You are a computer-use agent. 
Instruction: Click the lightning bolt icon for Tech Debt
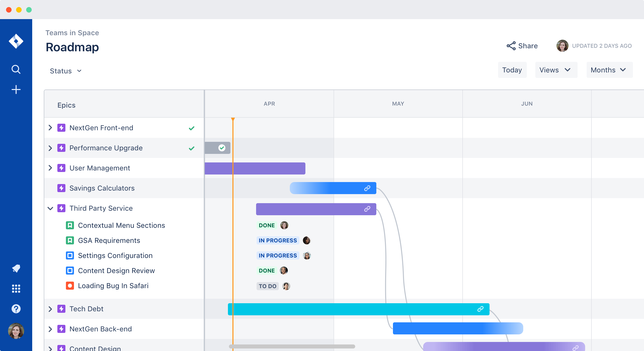click(x=61, y=309)
